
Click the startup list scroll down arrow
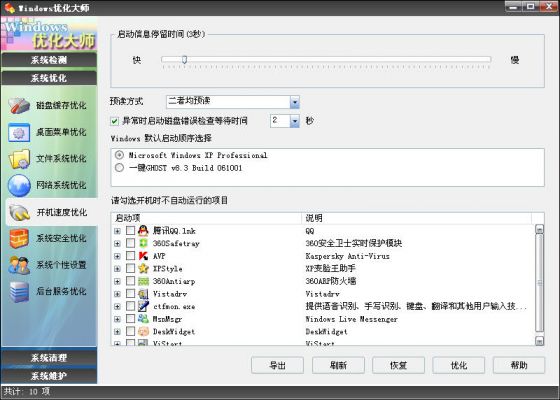coord(539,341)
